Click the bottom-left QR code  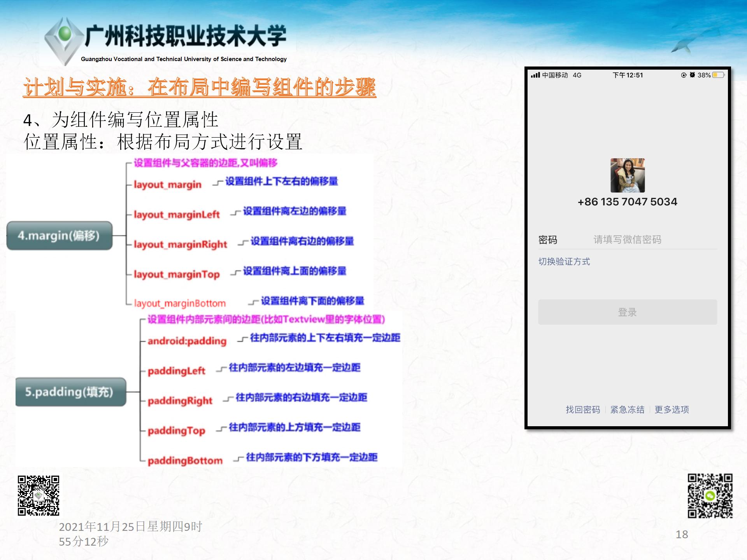pos(39,495)
